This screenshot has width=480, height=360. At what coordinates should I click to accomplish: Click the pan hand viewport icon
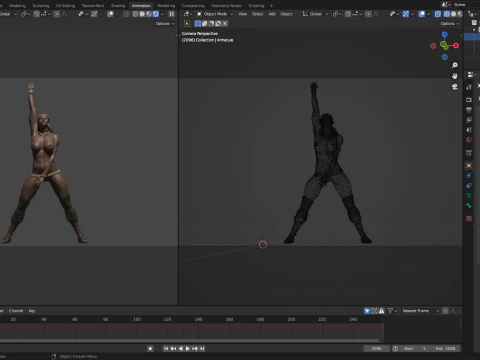(455, 76)
